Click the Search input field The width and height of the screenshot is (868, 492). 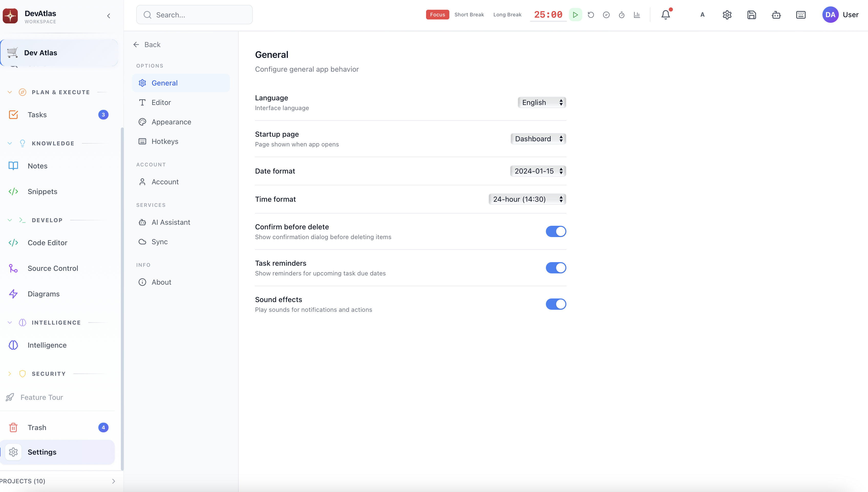tap(199, 15)
